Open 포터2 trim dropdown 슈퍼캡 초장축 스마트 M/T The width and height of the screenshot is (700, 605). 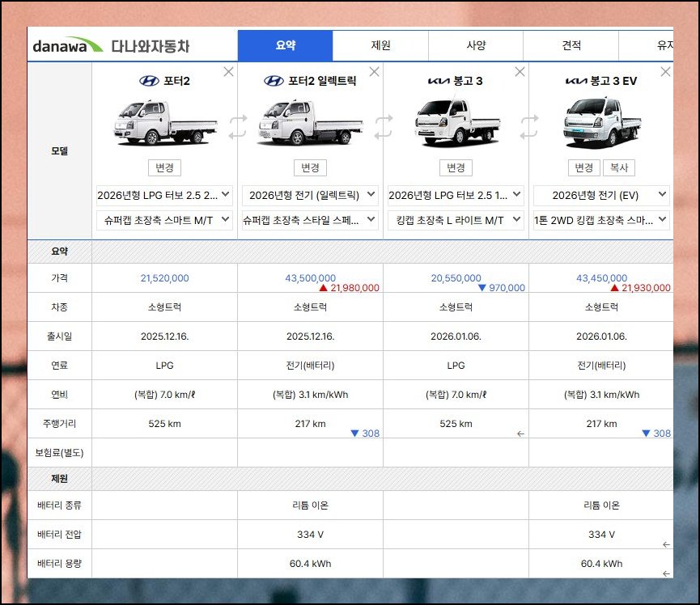coord(165,221)
